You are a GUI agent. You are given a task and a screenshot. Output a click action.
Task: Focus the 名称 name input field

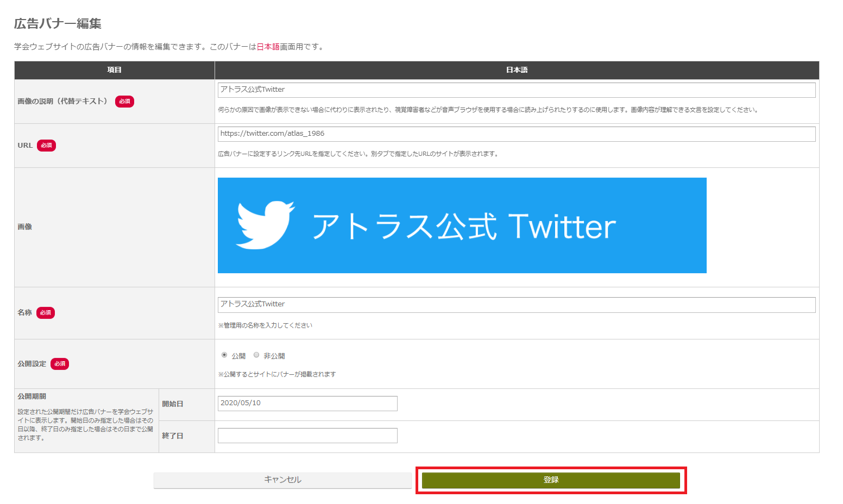517,305
